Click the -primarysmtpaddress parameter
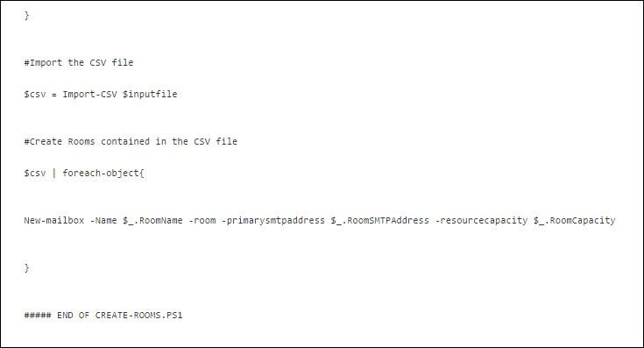This screenshot has width=644, height=348. (273, 220)
